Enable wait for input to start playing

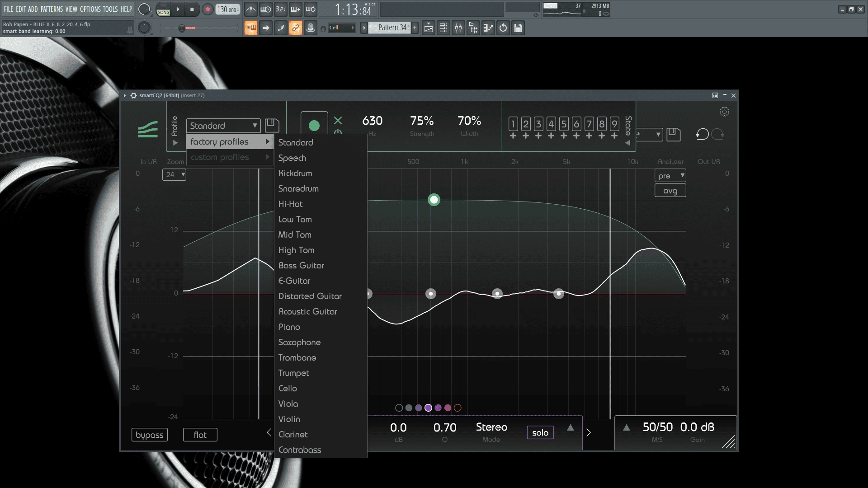click(266, 9)
